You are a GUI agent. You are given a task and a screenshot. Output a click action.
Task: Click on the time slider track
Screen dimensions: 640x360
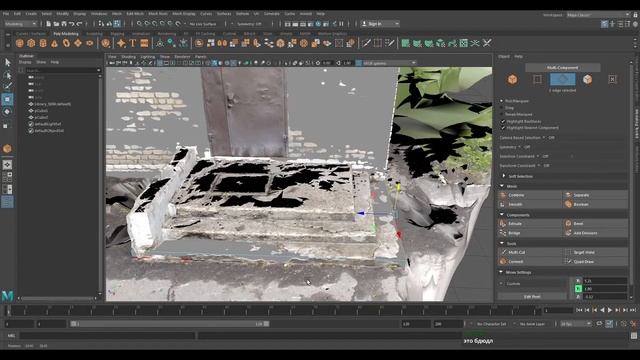273,311
